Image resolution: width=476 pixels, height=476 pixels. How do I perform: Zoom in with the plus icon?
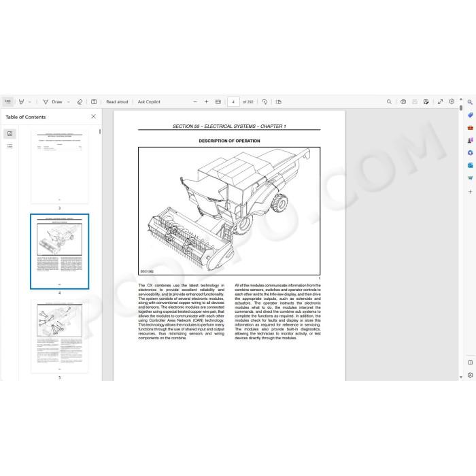[x=207, y=102]
